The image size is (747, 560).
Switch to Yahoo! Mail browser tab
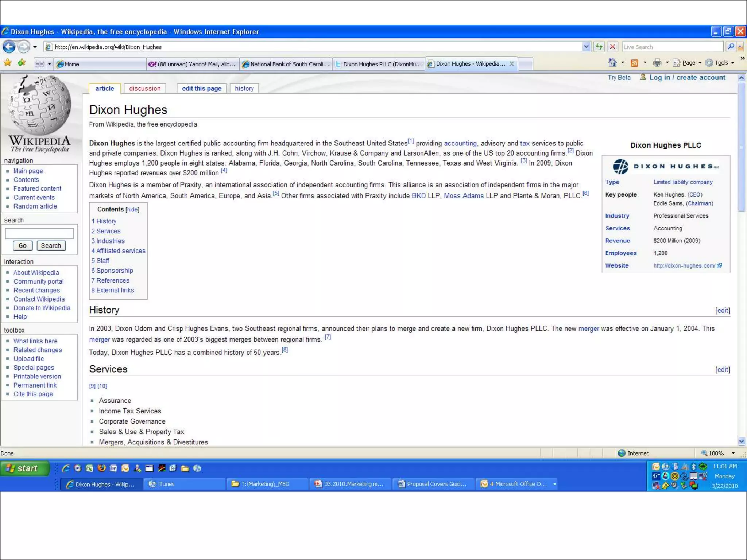(x=193, y=64)
